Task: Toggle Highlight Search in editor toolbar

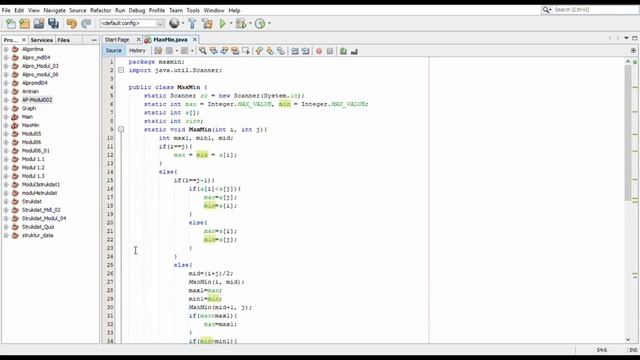Action: 235,51
